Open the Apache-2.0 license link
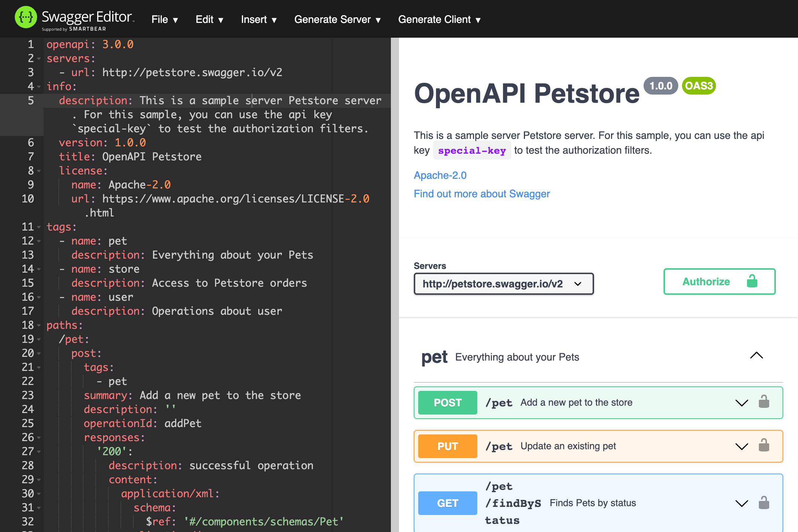Screen dimensions: 798x532 pos(440,175)
